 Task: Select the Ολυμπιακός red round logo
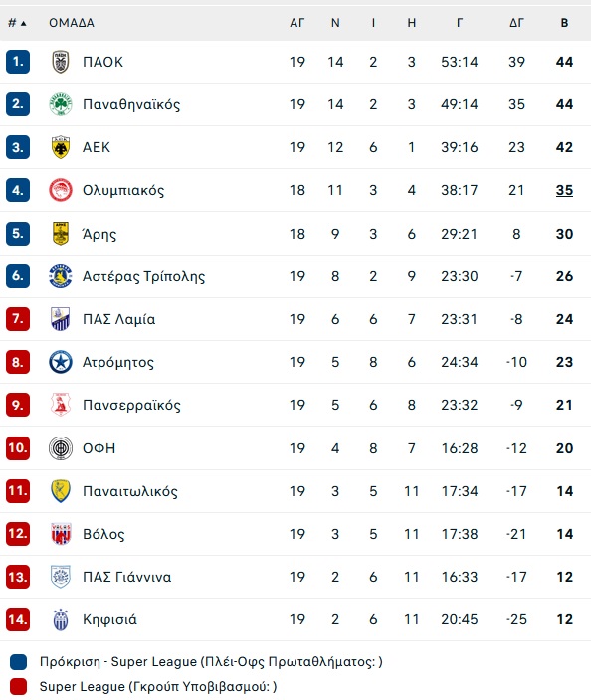(x=61, y=190)
